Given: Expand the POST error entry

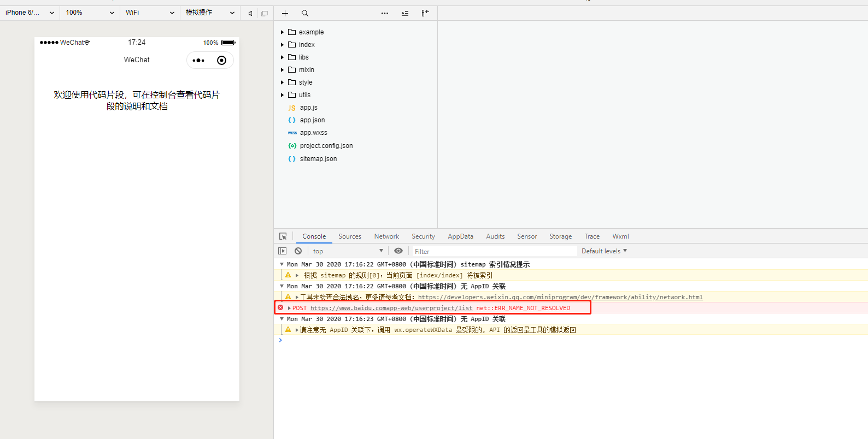Looking at the screenshot, I should (x=289, y=308).
